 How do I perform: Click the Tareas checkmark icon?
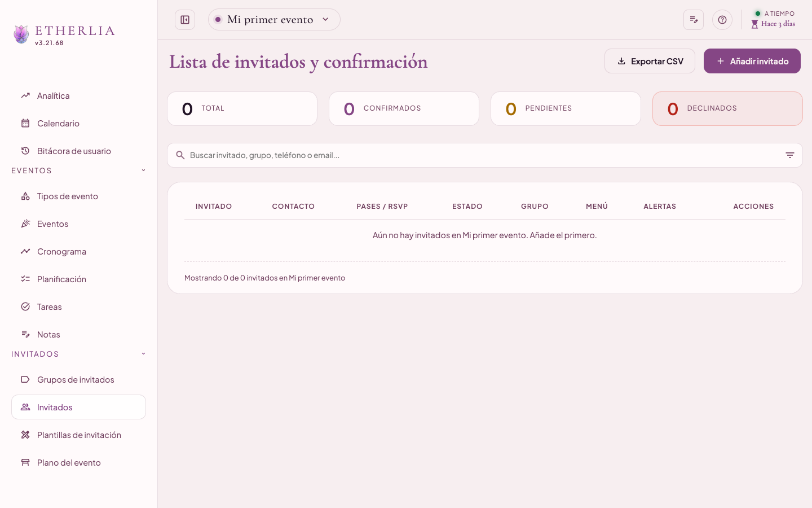click(25, 307)
